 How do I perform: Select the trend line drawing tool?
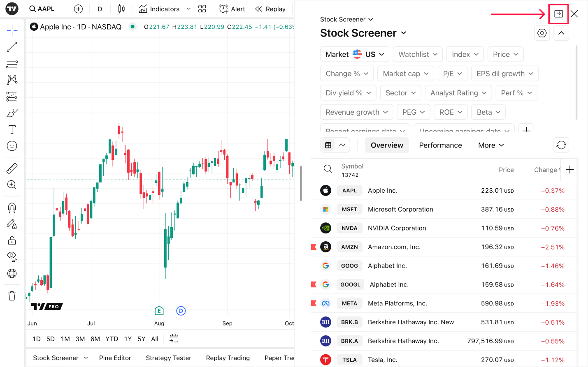pyautogui.click(x=12, y=47)
